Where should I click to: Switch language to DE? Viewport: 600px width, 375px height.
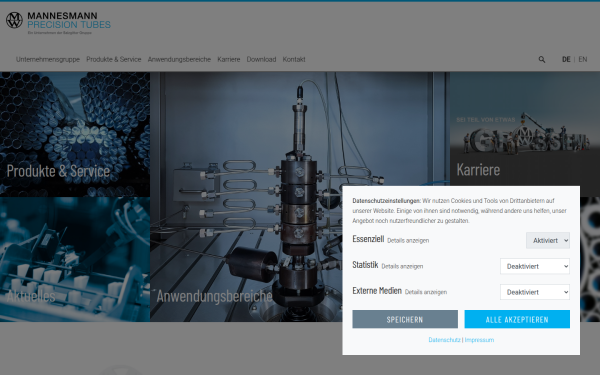tap(566, 59)
